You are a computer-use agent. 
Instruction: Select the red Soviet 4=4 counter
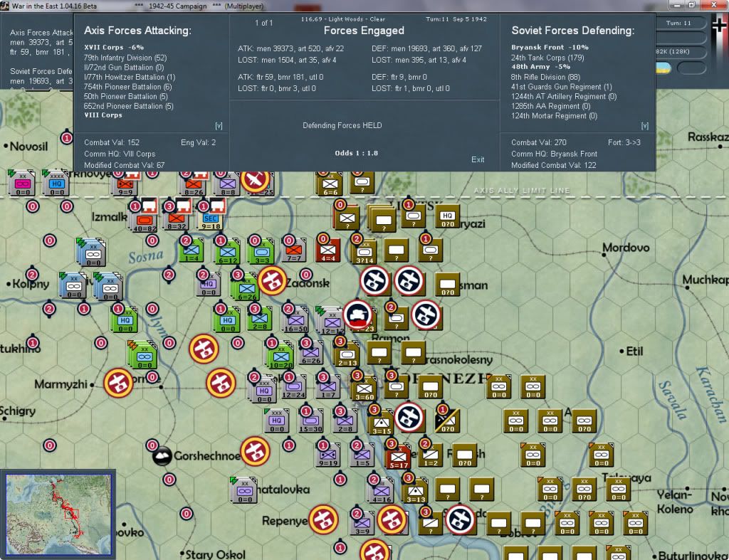pyautogui.click(x=327, y=251)
